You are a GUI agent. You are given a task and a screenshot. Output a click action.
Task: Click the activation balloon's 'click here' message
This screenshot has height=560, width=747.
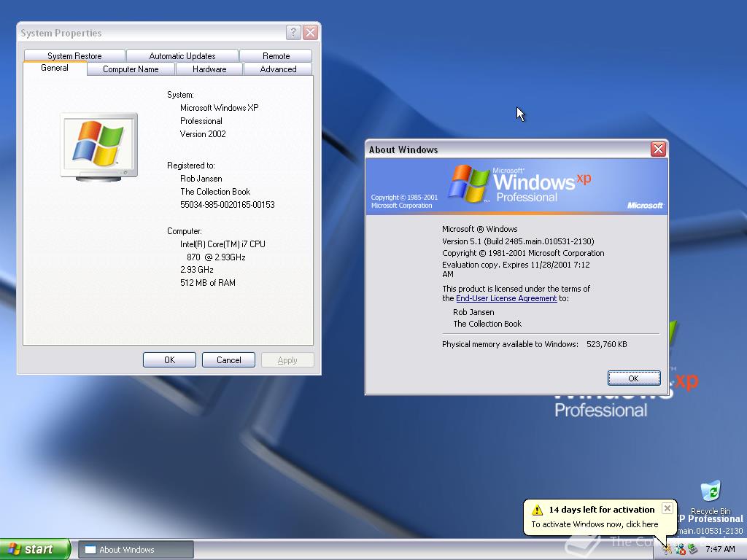(x=595, y=524)
